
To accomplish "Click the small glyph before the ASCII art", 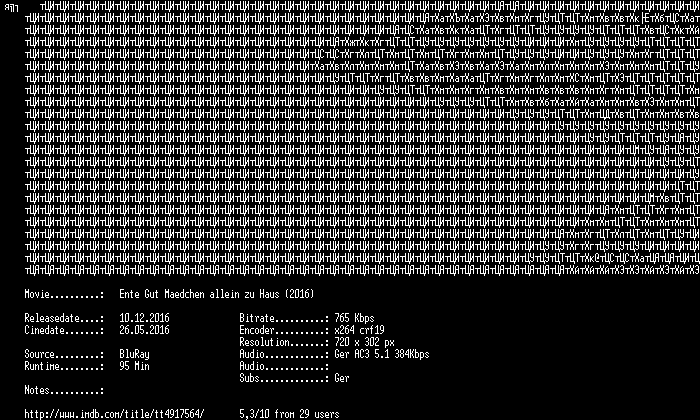I will tap(11, 8).
